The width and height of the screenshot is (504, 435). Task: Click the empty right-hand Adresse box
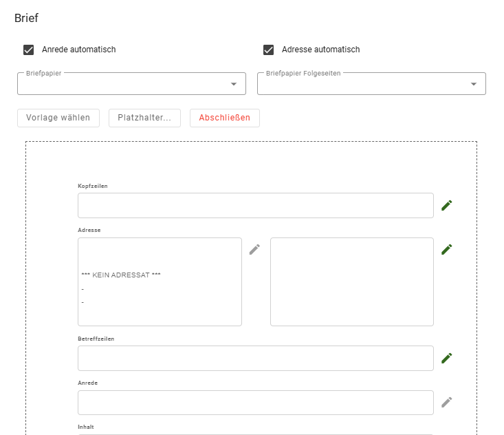tap(351, 282)
